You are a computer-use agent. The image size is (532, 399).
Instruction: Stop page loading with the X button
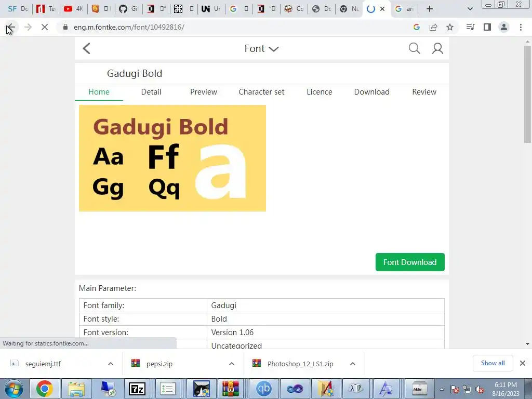pyautogui.click(x=45, y=27)
